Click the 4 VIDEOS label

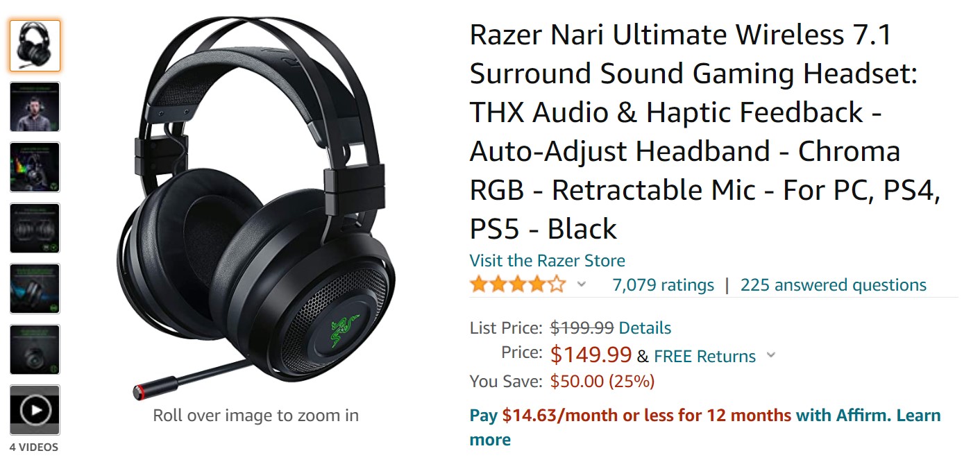[x=34, y=447]
